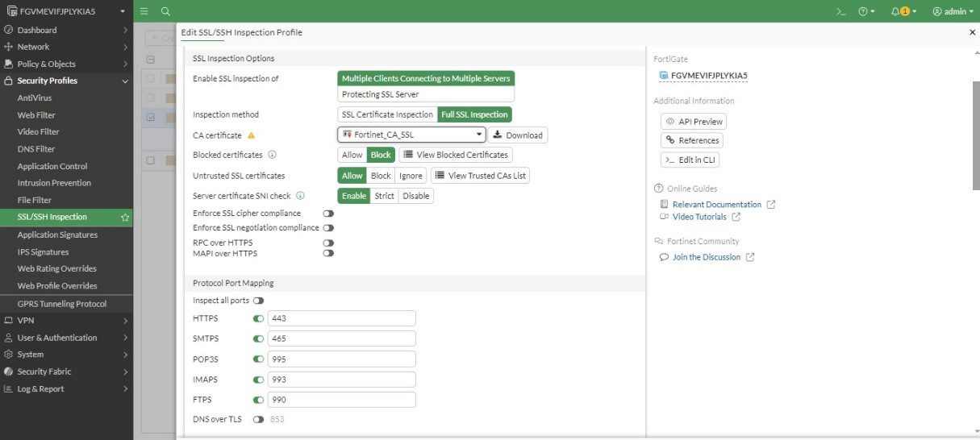The image size is (980, 440).
Task: Click the HTTPS port field showing 443
Action: 342,318
